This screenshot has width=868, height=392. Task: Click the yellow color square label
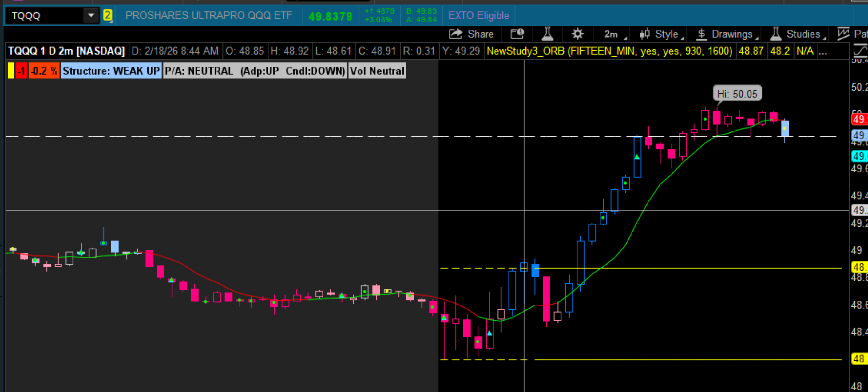tap(11, 71)
